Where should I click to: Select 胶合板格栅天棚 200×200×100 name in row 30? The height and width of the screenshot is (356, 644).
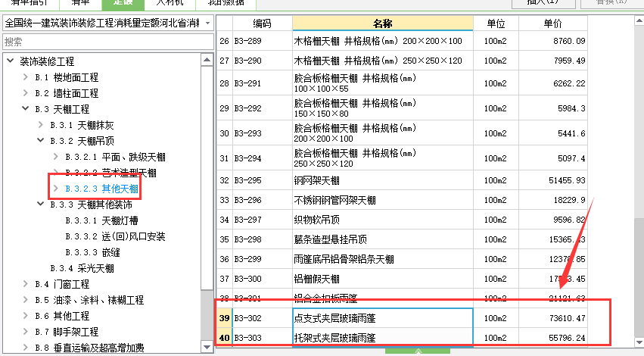coord(383,133)
